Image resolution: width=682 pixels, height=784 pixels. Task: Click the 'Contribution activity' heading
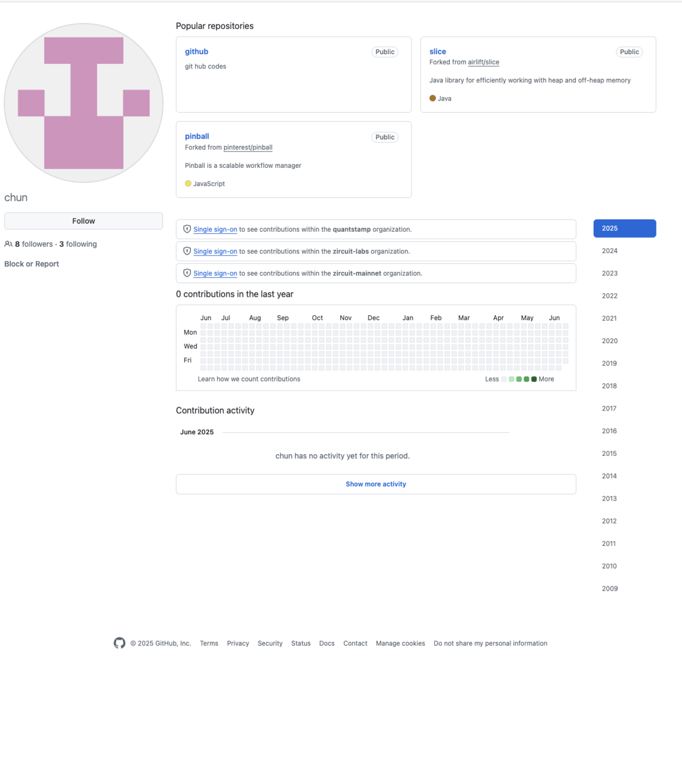click(215, 411)
